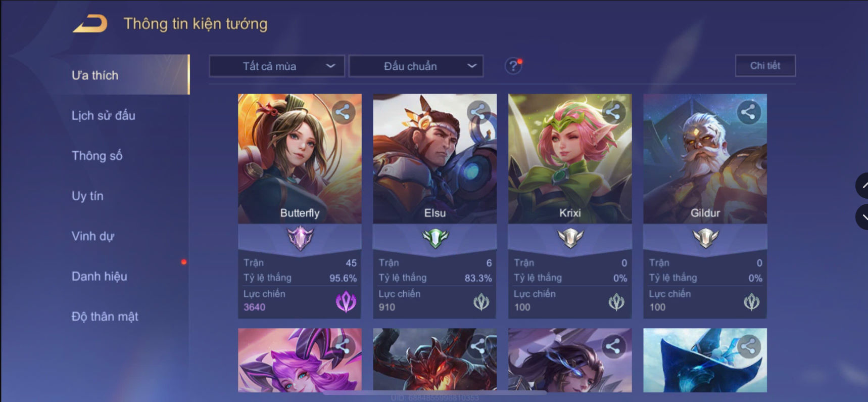Share the Krixi hero card
This screenshot has width=868, height=402.
pos(613,112)
